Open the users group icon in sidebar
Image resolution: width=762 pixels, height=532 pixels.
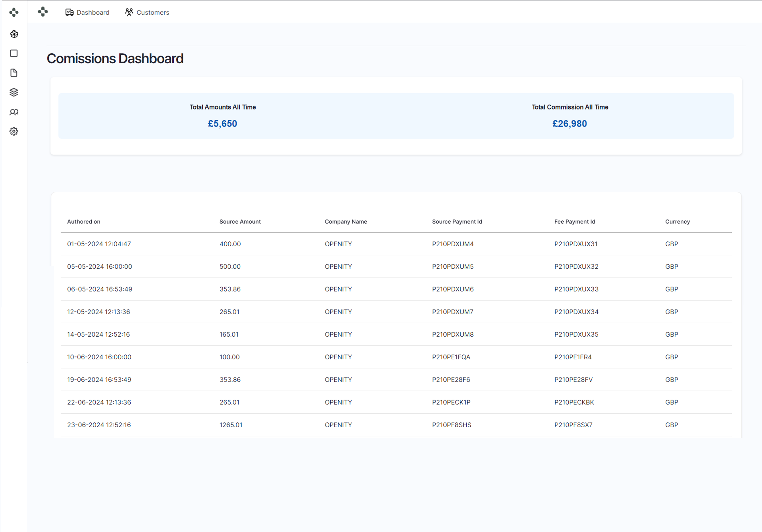coord(14,112)
